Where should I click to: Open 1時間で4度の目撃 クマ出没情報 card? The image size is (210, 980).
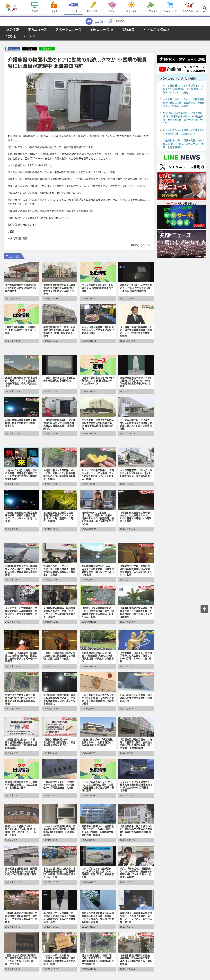[21, 323]
